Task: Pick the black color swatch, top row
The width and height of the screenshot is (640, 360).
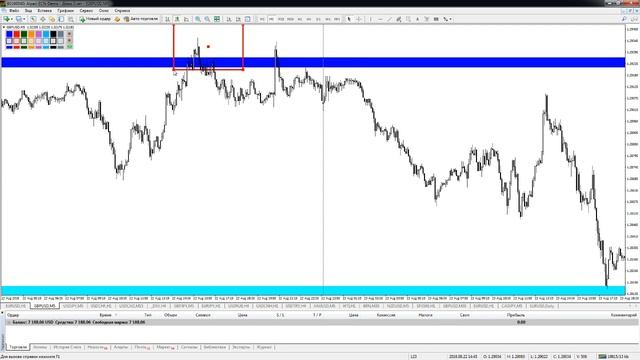Action: pos(53,34)
